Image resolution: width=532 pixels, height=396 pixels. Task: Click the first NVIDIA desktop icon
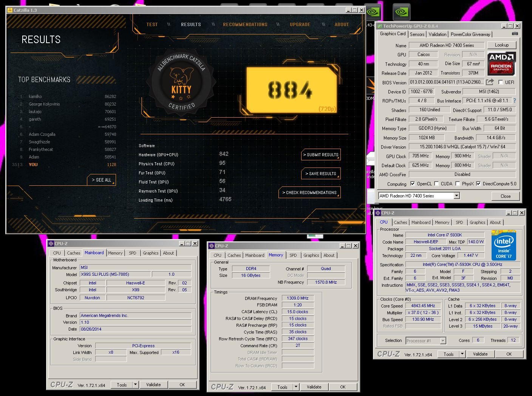[373, 12]
